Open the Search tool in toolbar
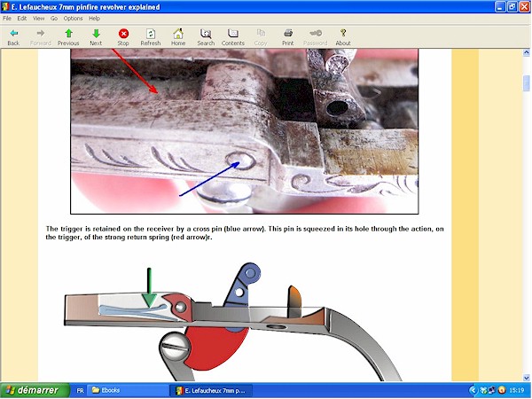The image size is (532, 399). coord(206,34)
